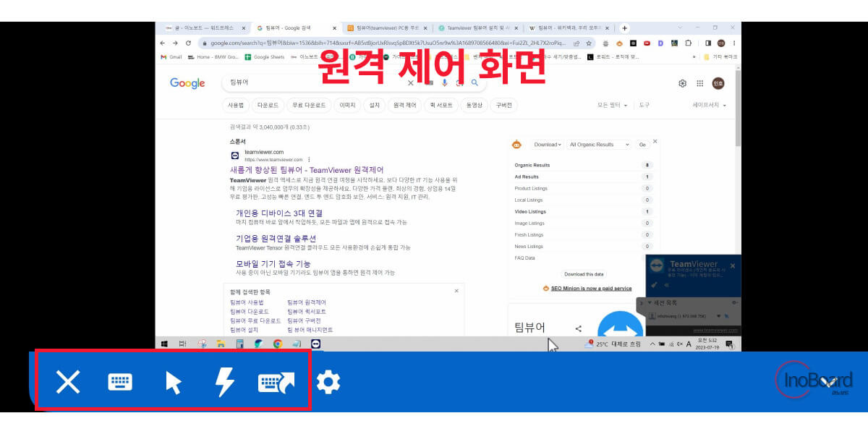Open Task View on remote taskbar

tap(183, 344)
